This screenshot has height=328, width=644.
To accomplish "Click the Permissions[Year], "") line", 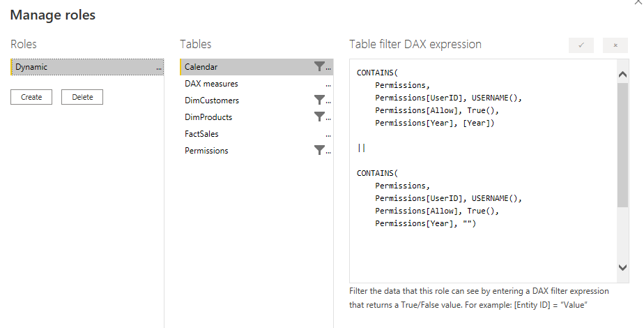I will 425,223.
